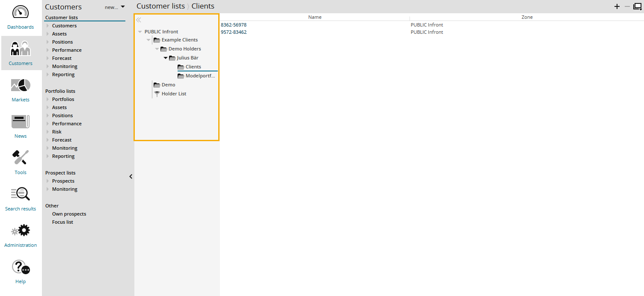Open Administration gears icon

click(21, 231)
